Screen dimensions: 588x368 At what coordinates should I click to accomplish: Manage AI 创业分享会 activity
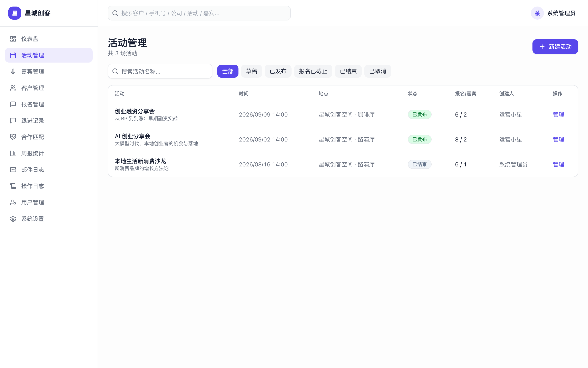point(558,139)
